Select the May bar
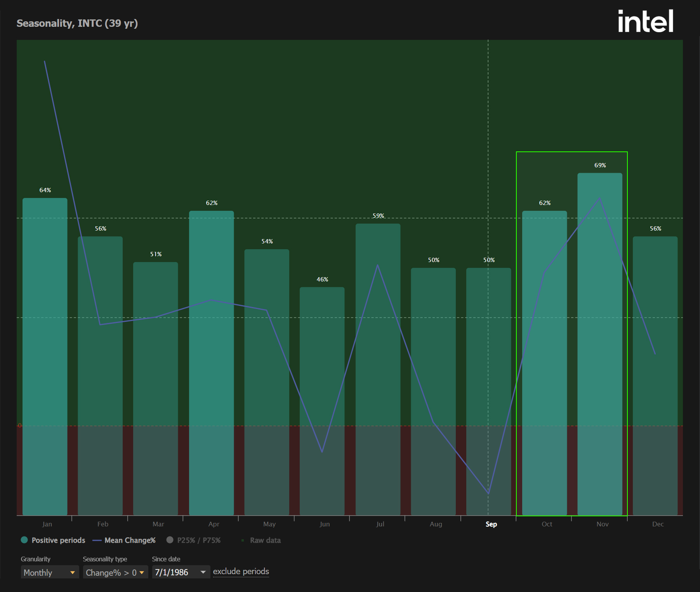 (267, 382)
